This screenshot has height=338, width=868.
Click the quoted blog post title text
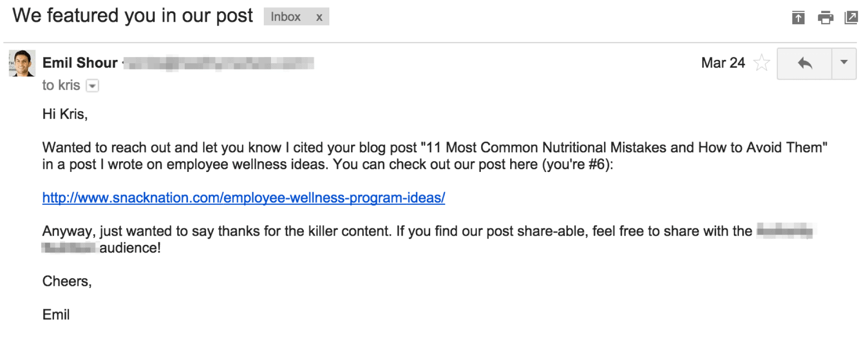tap(624, 147)
